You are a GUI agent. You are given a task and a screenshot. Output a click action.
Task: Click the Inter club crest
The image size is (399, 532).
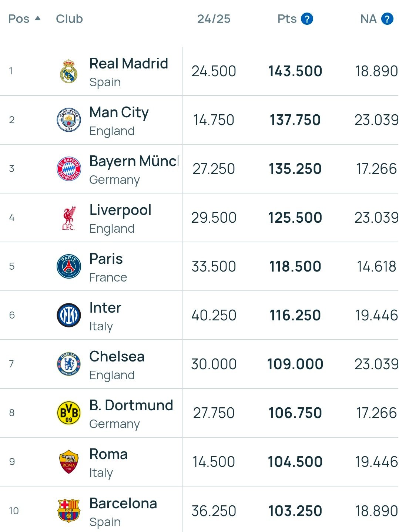coord(69,315)
